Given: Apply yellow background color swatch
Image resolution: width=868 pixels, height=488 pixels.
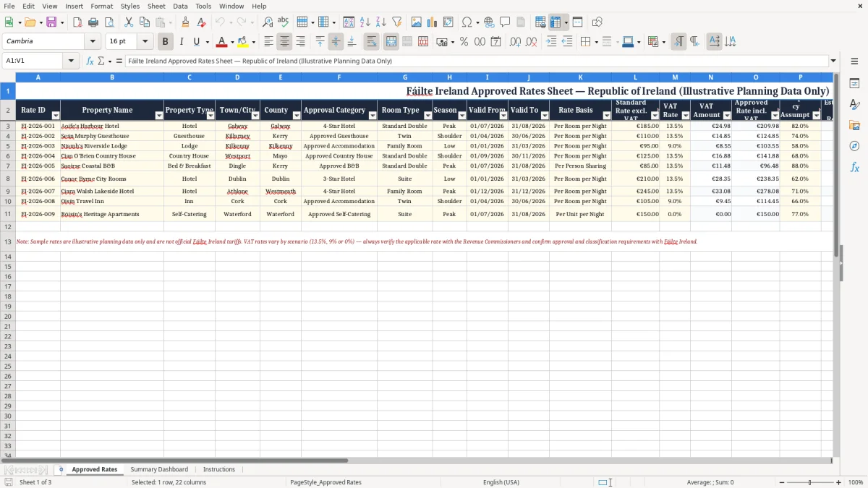Looking at the screenshot, I should pos(243,42).
